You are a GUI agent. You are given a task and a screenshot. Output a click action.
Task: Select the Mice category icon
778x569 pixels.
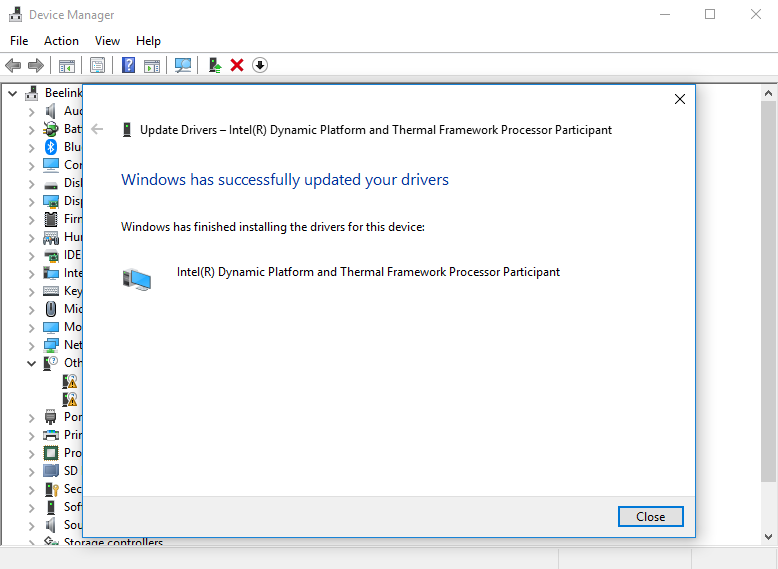pos(51,309)
